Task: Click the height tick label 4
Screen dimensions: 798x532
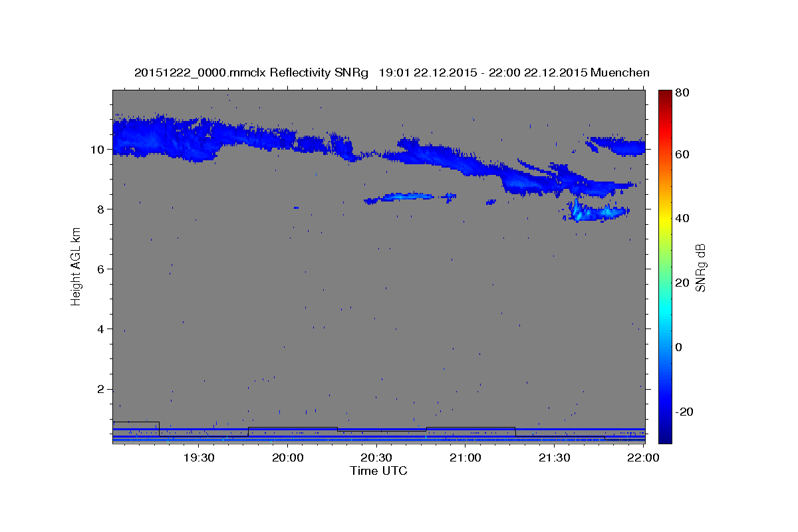Action: pos(100,329)
